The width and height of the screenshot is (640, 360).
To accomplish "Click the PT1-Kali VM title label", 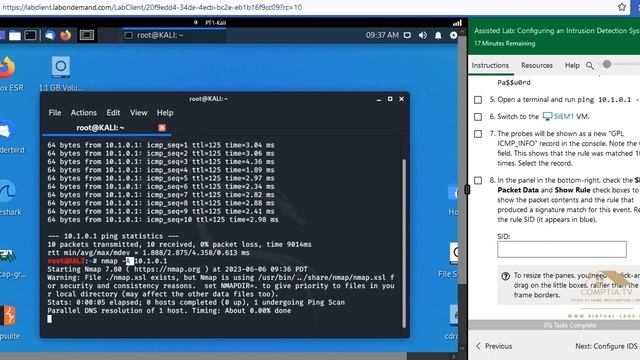I will click(216, 23).
